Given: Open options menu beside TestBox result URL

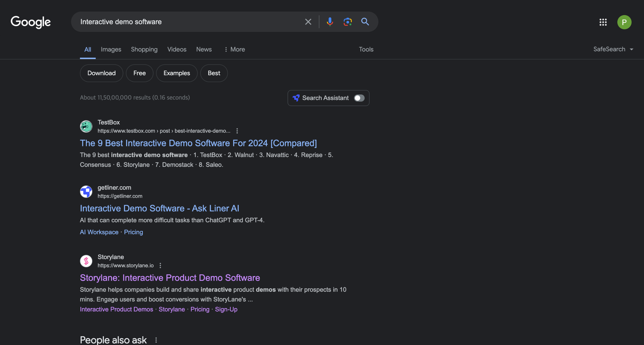Looking at the screenshot, I should click(237, 131).
